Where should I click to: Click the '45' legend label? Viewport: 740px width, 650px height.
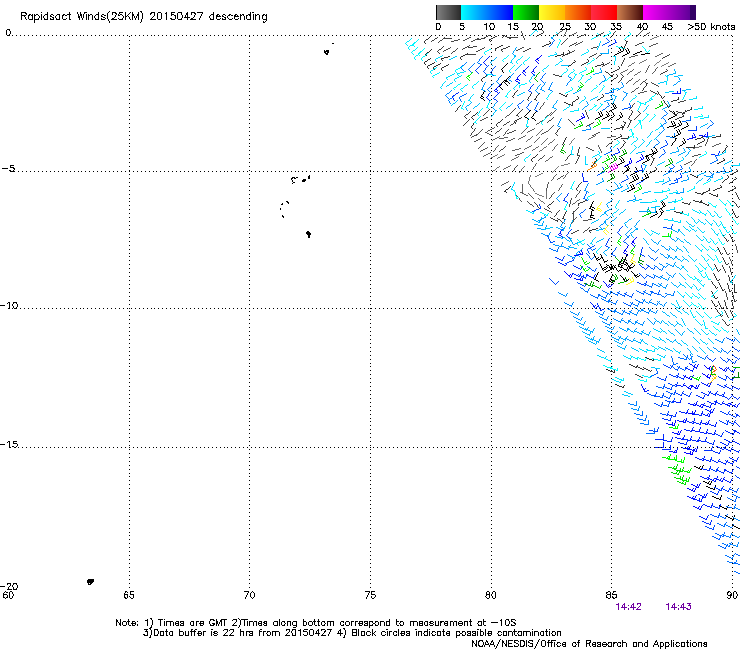(667, 27)
